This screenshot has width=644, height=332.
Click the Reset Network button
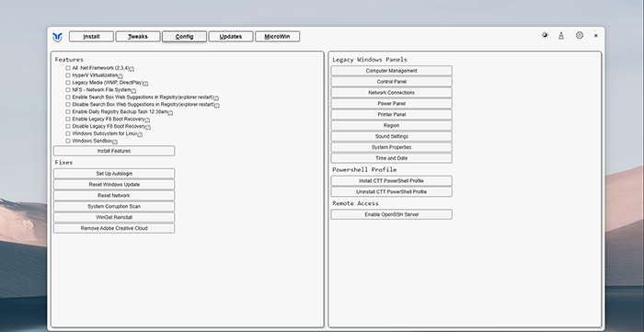[114, 195]
